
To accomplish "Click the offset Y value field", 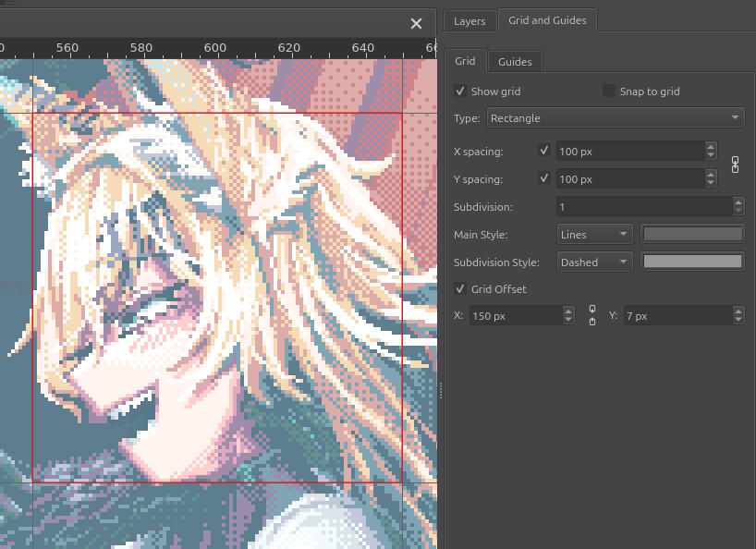I will 677,316.
